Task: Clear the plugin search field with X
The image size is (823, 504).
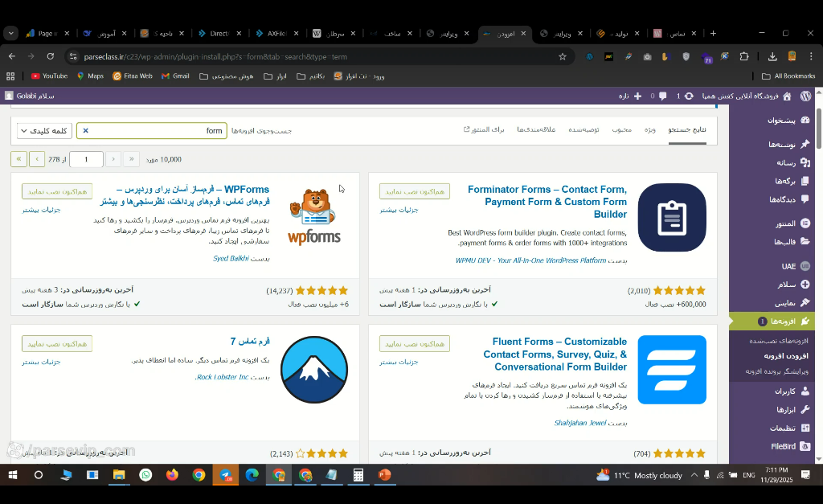Action: coord(85,131)
